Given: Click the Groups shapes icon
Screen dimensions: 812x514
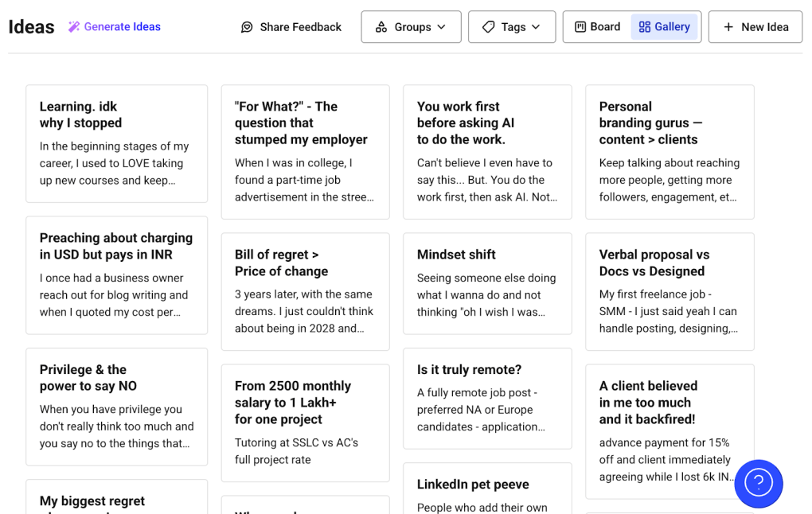Looking at the screenshot, I should point(381,27).
